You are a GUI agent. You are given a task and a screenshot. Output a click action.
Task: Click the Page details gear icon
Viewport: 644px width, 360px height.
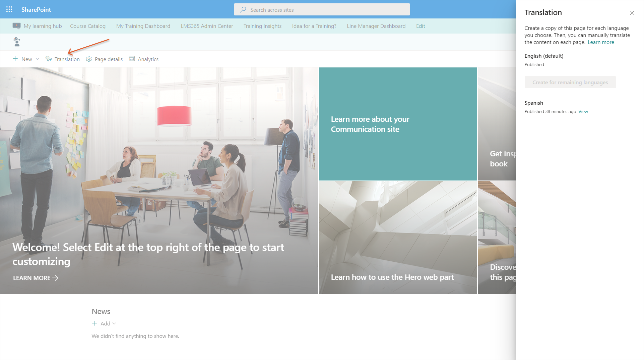tap(89, 59)
